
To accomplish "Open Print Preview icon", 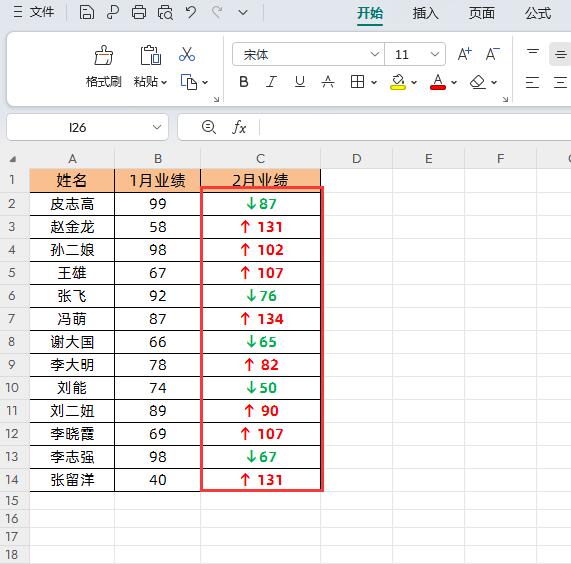I will click(165, 12).
